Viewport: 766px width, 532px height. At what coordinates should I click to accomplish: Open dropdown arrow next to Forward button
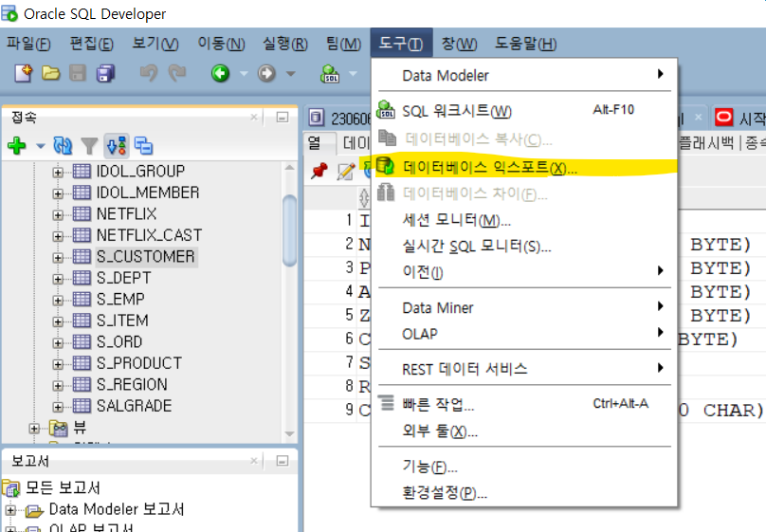coord(291,74)
